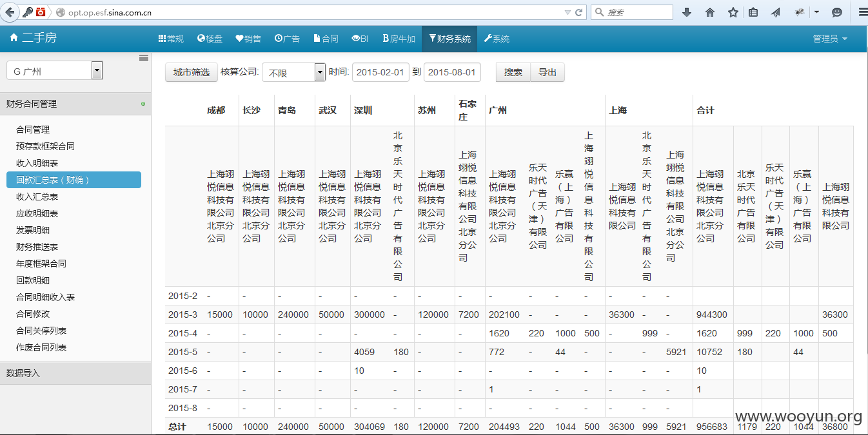The image size is (868, 435).
Task: Click the 搜索 button
Action: click(x=513, y=72)
